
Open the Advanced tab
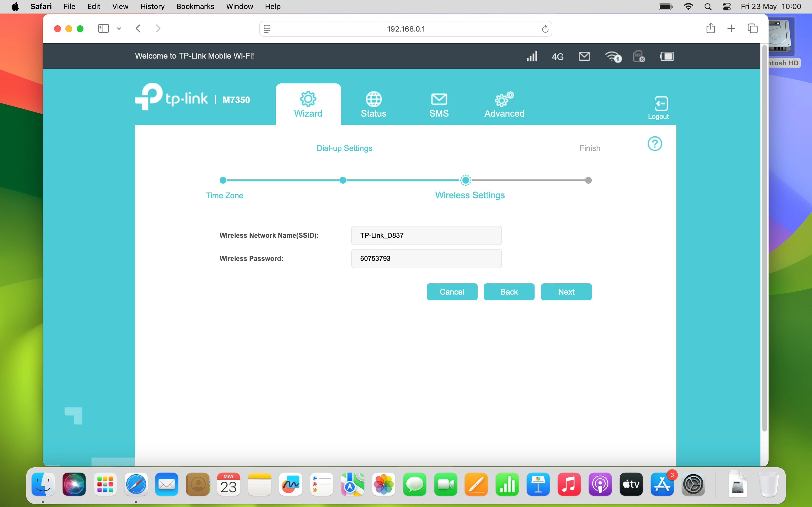tap(504, 104)
